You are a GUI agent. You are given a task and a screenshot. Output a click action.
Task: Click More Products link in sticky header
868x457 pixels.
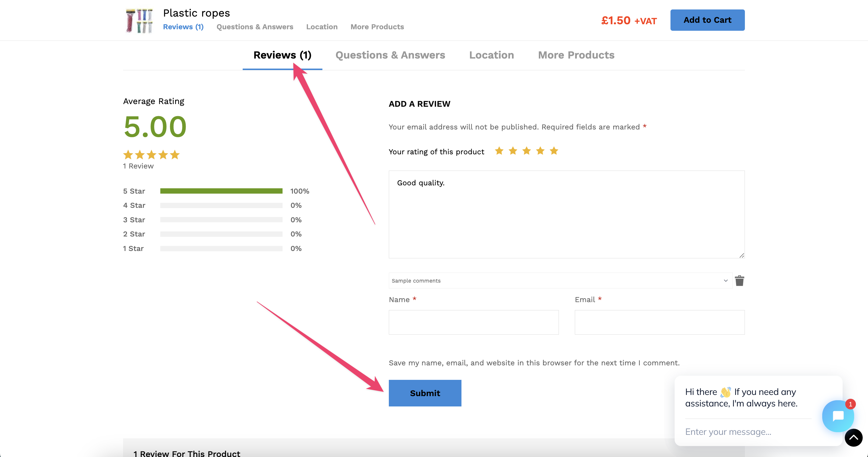pos(377,27)
